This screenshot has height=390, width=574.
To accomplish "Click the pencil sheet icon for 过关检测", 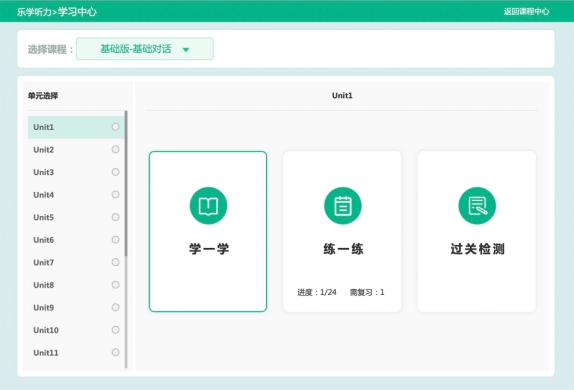I will point(477,206).
